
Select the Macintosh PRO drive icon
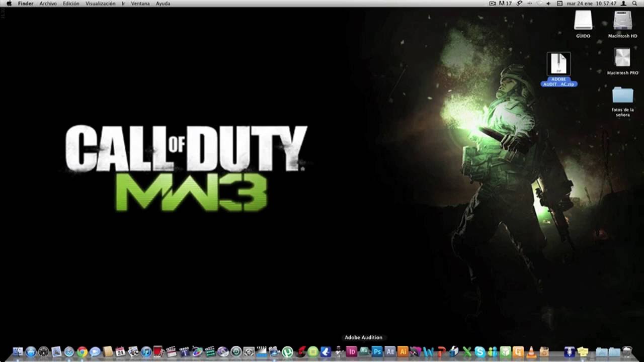[622, 61]
